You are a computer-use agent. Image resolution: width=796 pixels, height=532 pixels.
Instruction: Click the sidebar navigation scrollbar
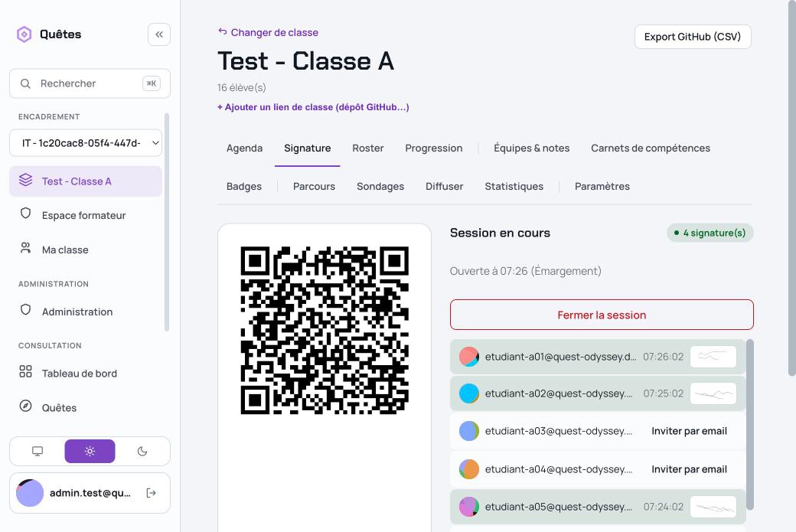(x=167, y=222)
